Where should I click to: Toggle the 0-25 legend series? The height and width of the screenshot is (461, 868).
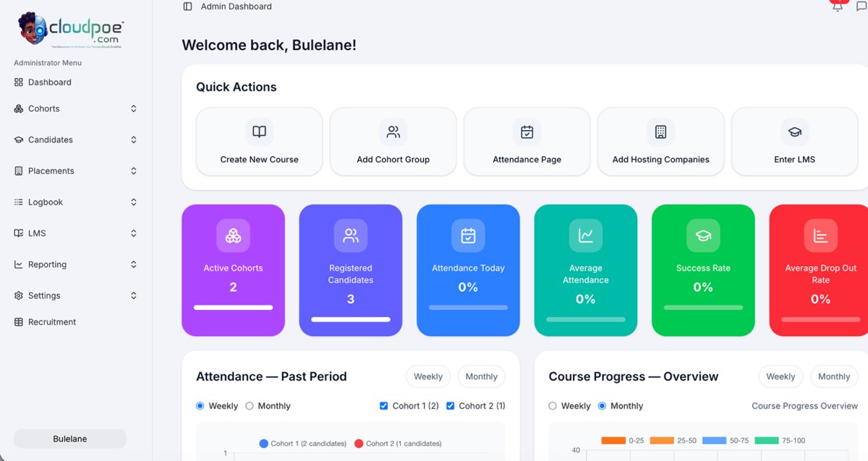(x=623, y=440)
